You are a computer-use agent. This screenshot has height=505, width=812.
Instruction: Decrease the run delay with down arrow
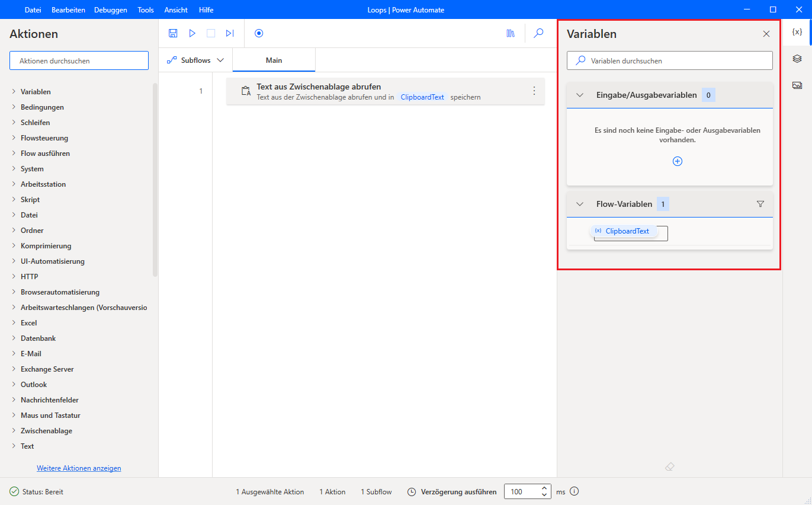544,495
